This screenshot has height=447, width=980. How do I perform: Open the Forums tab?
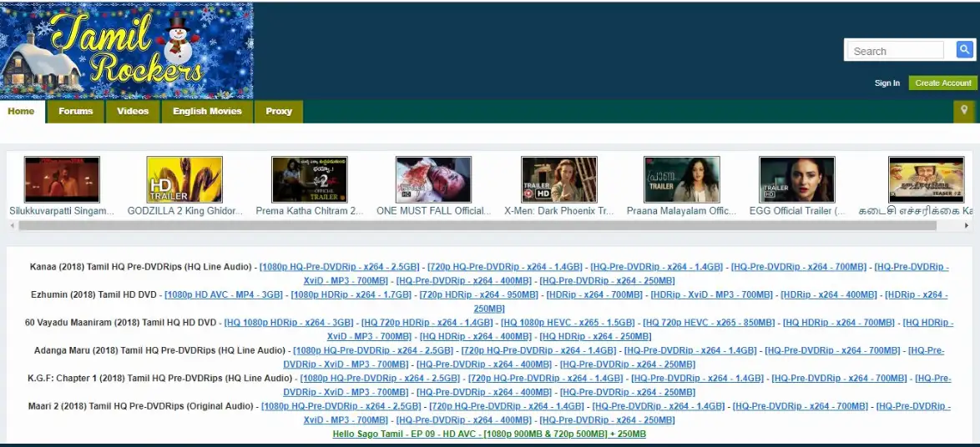(x=76, y=111)
